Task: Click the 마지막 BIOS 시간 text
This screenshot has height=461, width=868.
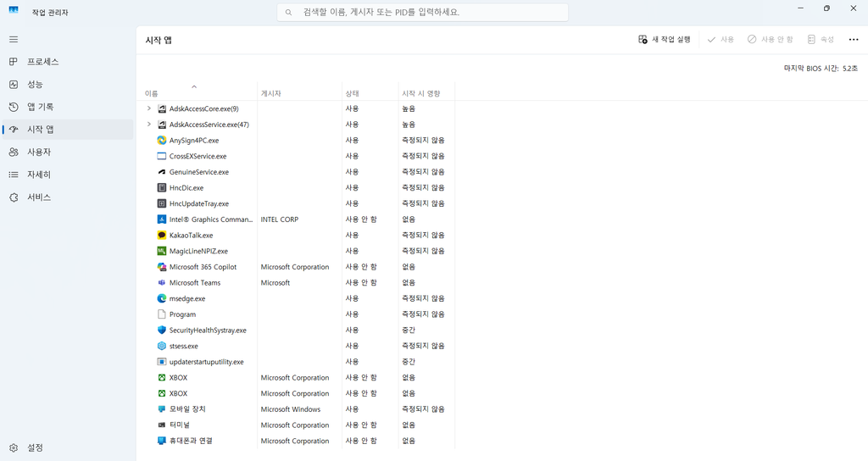Action: point(821,69)
